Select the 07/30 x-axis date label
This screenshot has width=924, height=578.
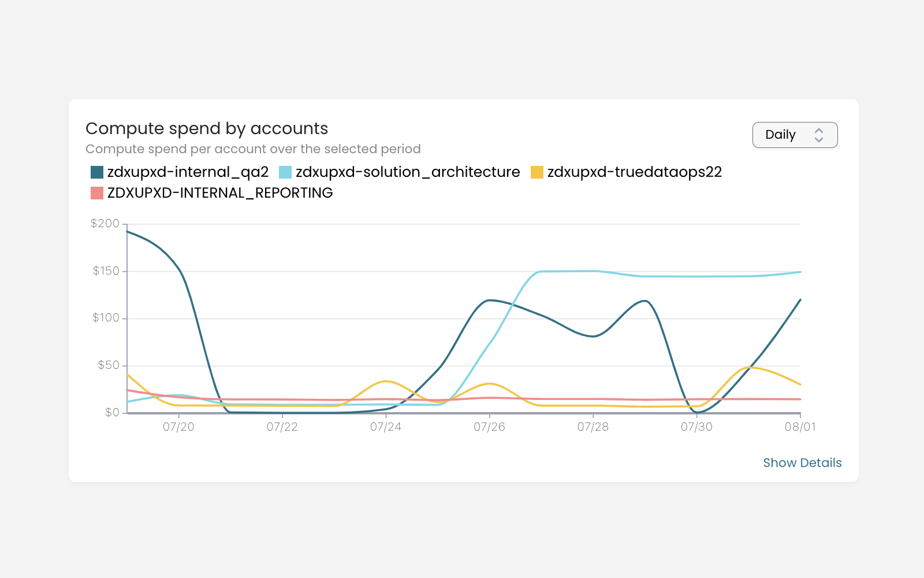(696, 427)
